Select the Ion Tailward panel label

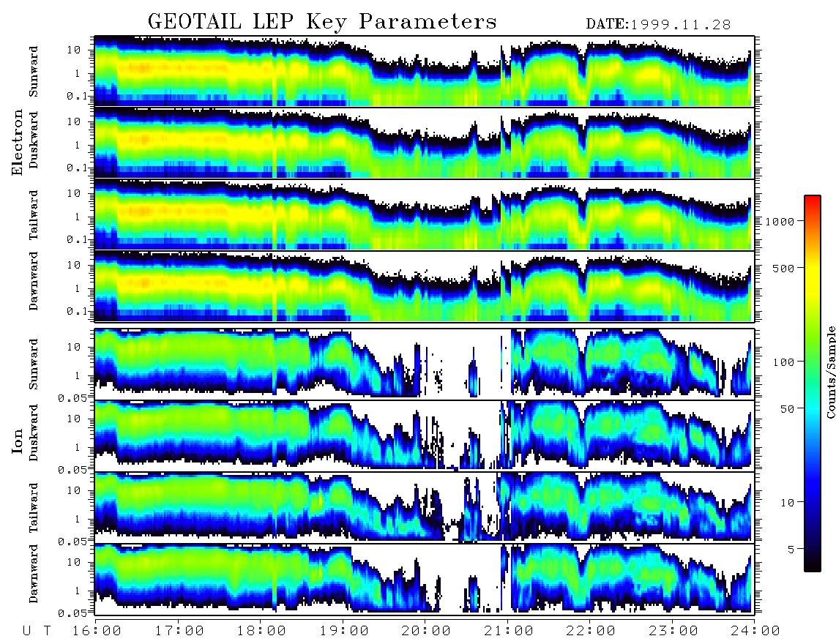pyautogui.click(x=34, y=508)
